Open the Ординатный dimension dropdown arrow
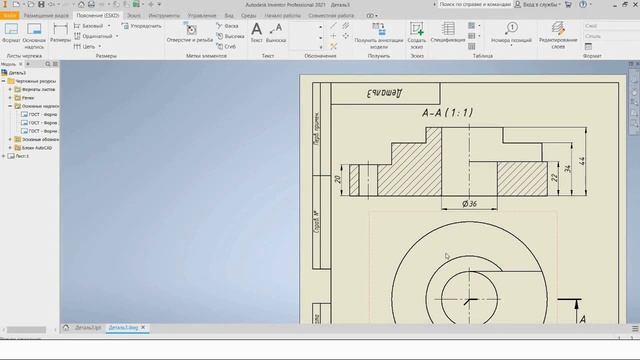Viewport: 640px width, 360px height. [x=117, y=36]
